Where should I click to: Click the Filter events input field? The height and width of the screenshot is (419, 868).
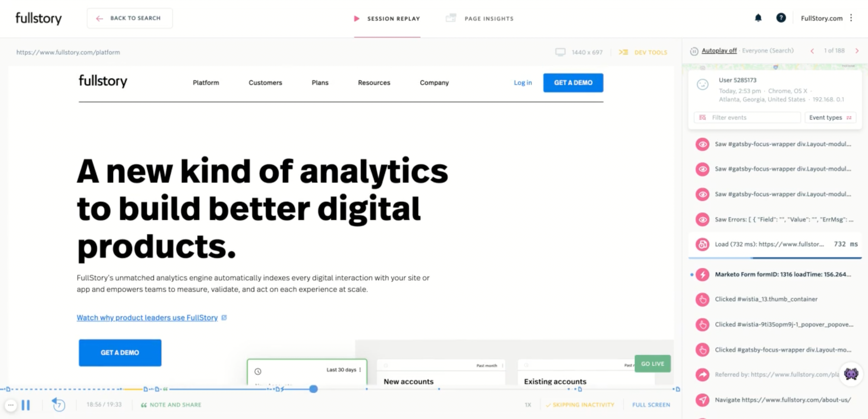click(748, 117)
